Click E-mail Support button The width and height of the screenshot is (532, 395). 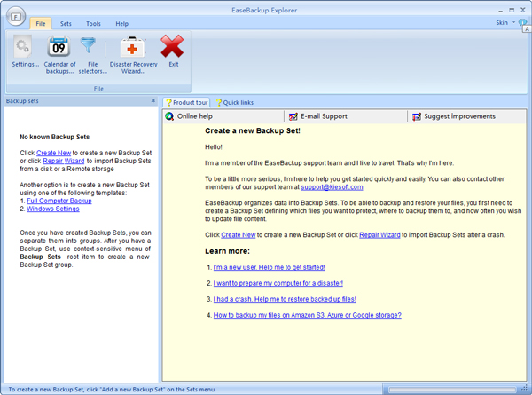click(346, 116)
